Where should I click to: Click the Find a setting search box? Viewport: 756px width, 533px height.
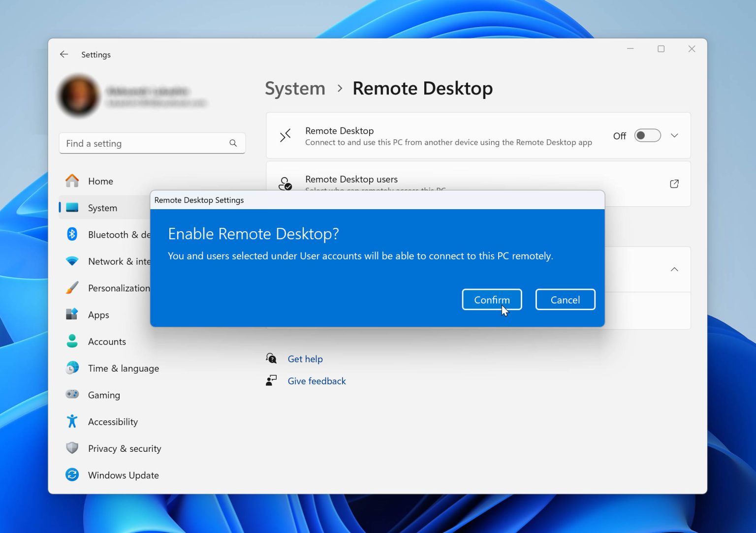pos(152,143)
